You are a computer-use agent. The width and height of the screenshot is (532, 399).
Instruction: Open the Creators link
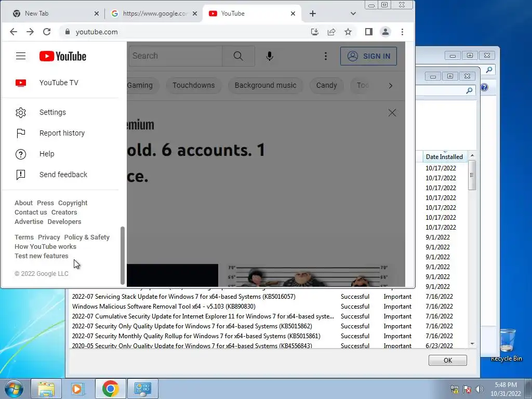(64, 212)
